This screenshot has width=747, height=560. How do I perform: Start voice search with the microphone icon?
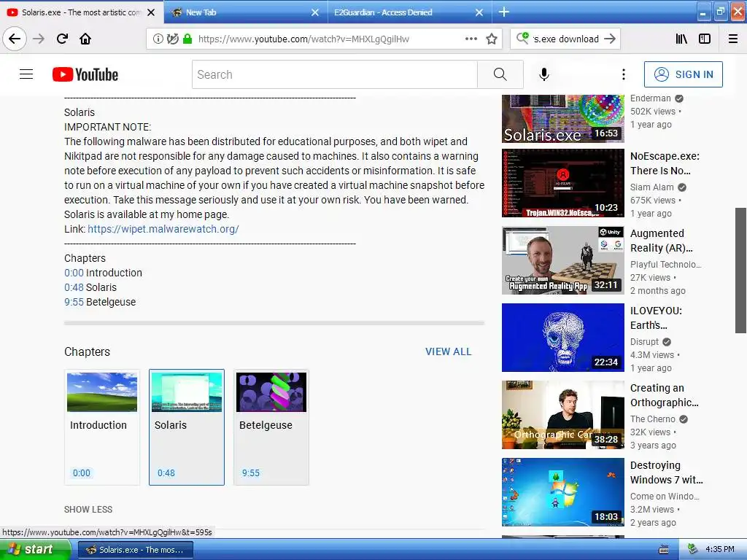pos(544,74)
